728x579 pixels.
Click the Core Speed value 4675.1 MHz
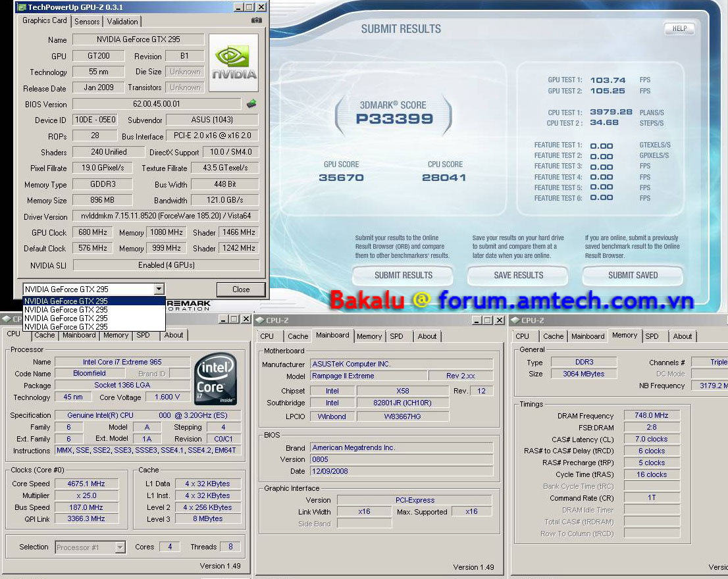pos(86,484)
